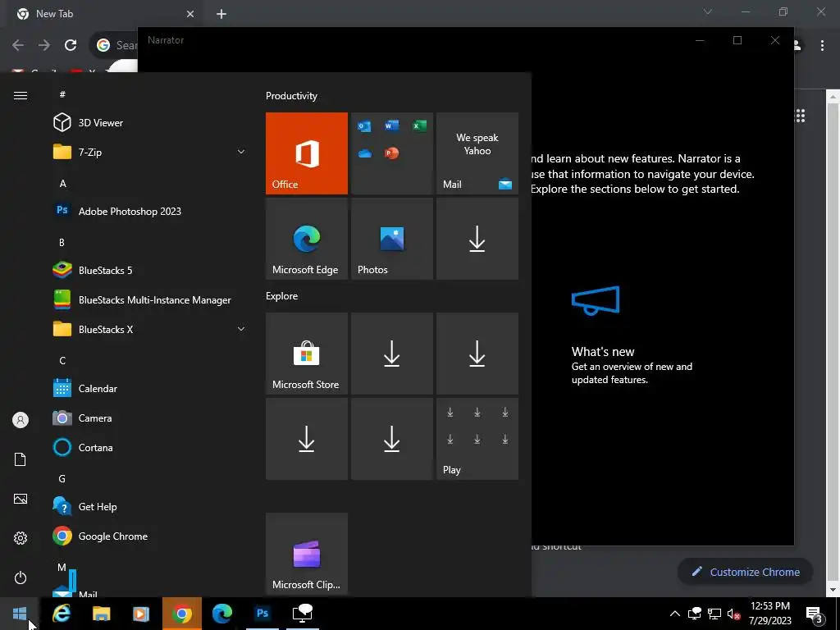Open Settings gear in Start menu sidebar
This screenshot has height=630, width=840.
(21, 538)
